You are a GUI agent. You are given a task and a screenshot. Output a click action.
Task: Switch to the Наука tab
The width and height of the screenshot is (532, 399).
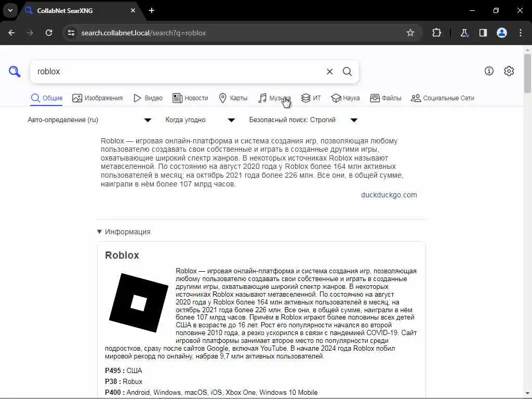coord(345,98)
